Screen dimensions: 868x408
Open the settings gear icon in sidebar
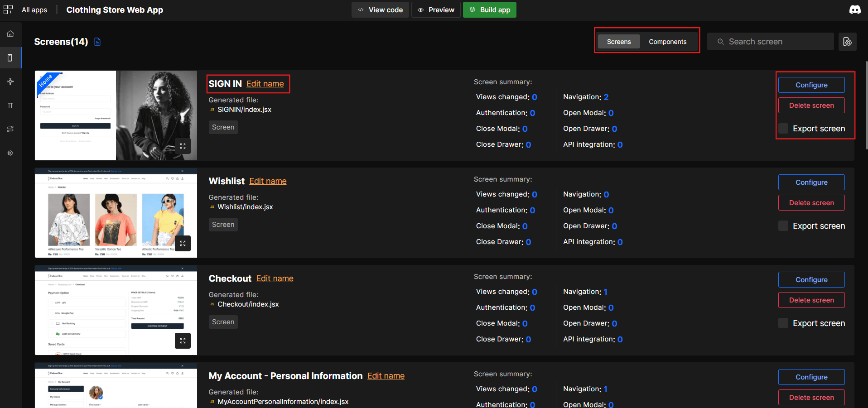point(10,153)
